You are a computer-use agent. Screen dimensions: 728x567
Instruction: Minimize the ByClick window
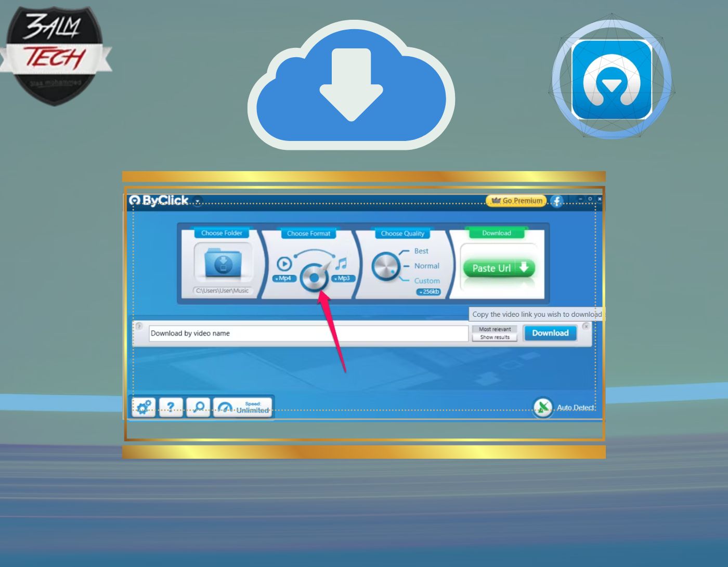coord(580,199)
